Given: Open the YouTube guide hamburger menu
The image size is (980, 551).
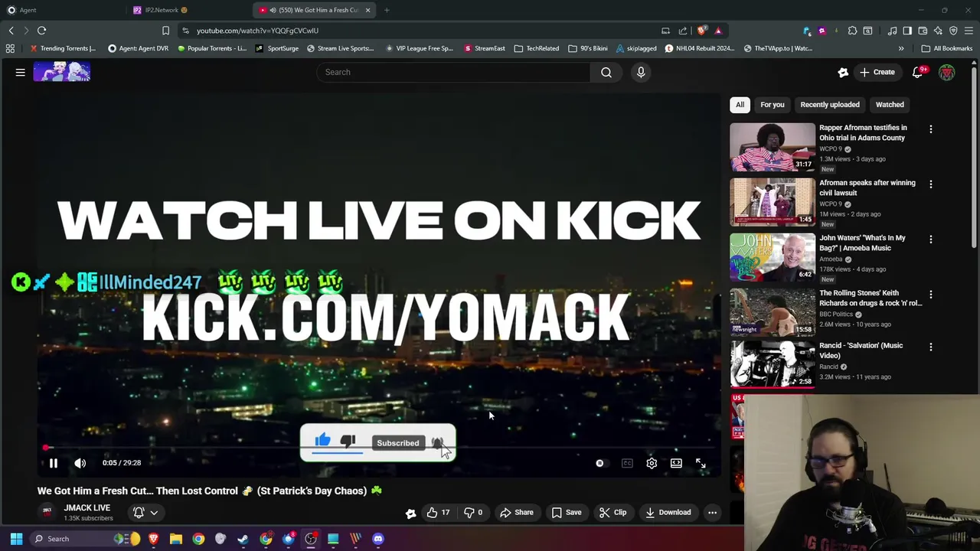Looking at the screenshot, I should (21, 72).
